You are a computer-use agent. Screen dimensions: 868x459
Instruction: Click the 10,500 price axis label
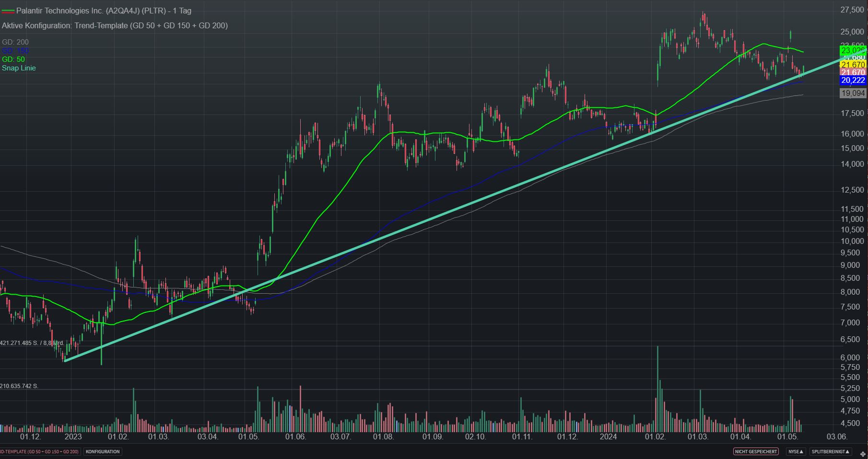tap(852, 230)
